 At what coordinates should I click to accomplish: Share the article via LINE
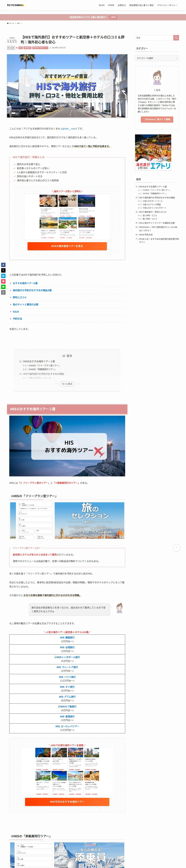pos(3,287)
